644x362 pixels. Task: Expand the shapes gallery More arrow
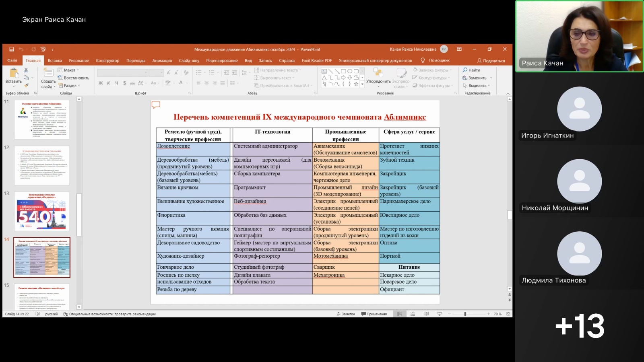click(x=362, y=84)
